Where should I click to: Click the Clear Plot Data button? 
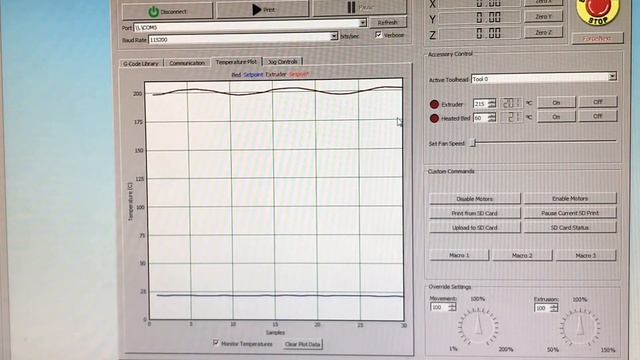point(302,344)
